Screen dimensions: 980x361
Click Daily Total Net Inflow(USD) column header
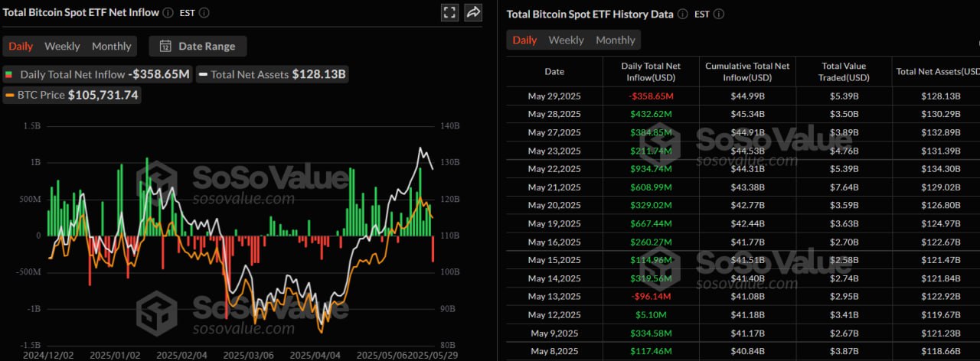coord(651,71)
